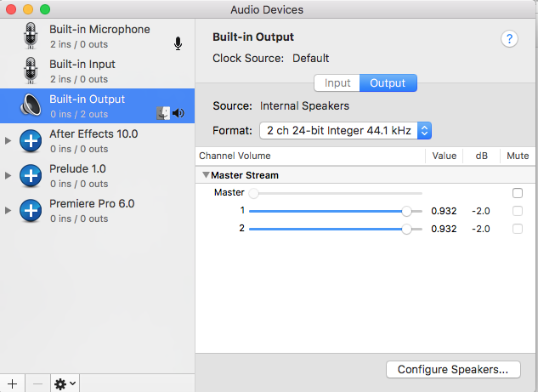Toggle mute checkbox for channel 1
The width and height of the screenshot is (538, 392).
pyautogui.click(x=518, y=211)
